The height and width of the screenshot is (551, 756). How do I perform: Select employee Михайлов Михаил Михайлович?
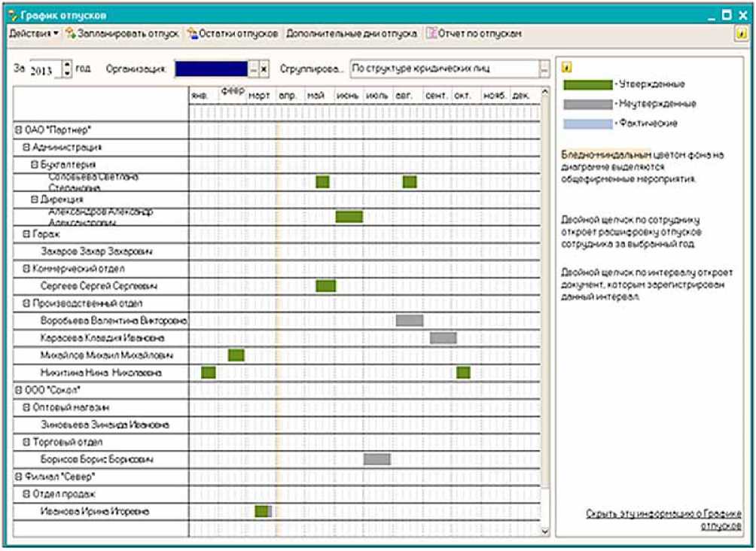(107, 356)
